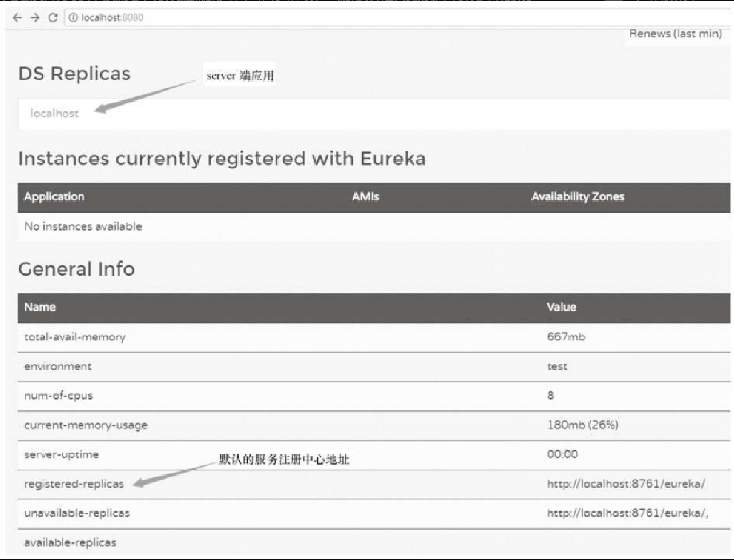Go back with the browser back arrow
This screenshot has width=734, height=560.
click(x=17, y=18)
